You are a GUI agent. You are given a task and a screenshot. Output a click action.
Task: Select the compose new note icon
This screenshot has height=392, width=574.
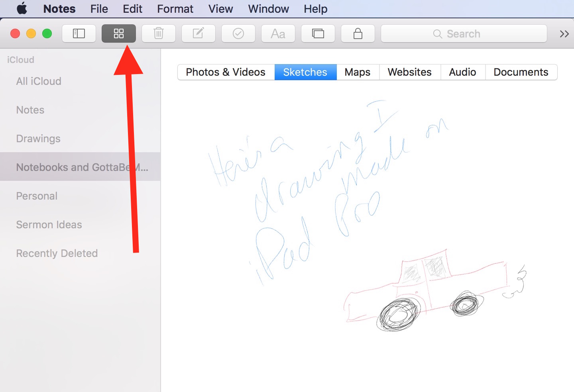(198, 33)
